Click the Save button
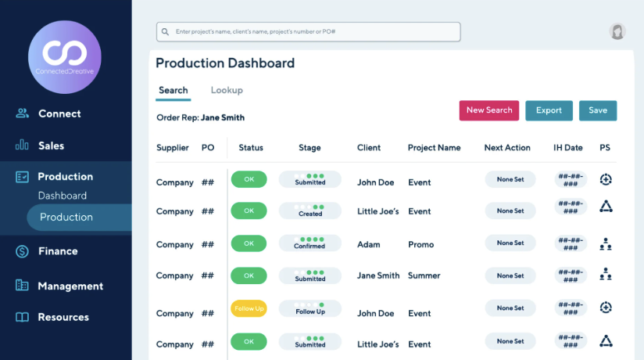Image resolution: width=644 pixels, height=360 pixels. pos(598,110)
